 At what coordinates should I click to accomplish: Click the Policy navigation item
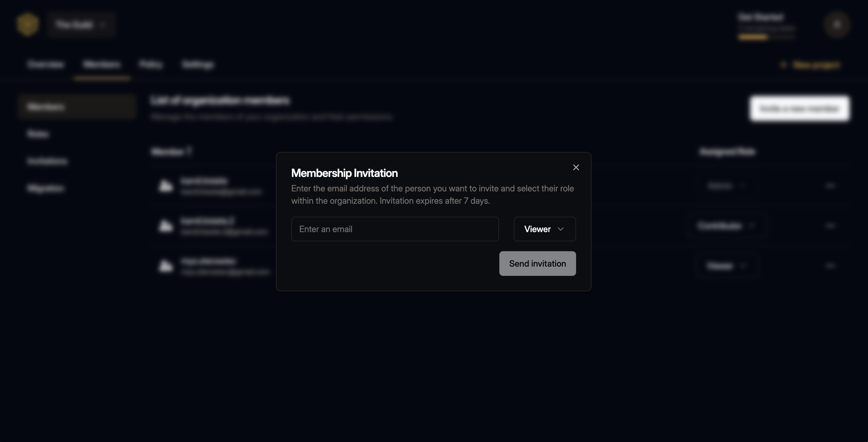tap(151, 64)
